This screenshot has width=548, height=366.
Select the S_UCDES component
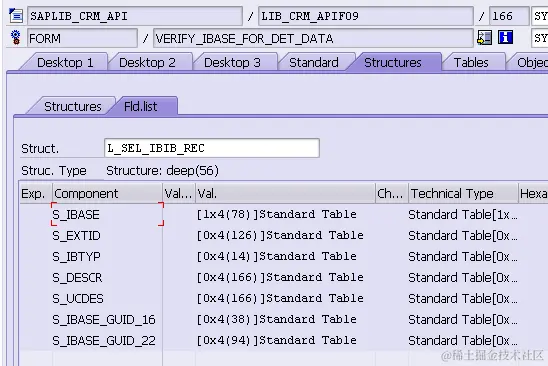click(x=107, y=298)
